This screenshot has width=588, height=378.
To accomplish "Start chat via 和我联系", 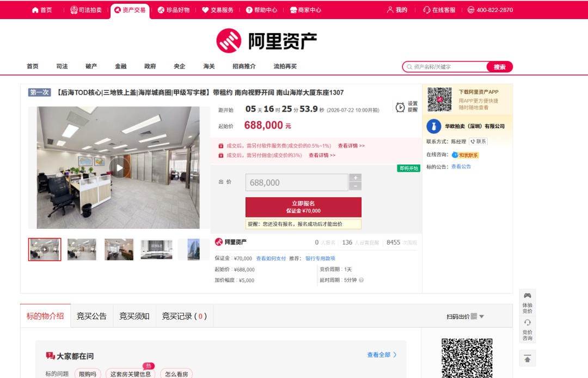I will 465,155.
